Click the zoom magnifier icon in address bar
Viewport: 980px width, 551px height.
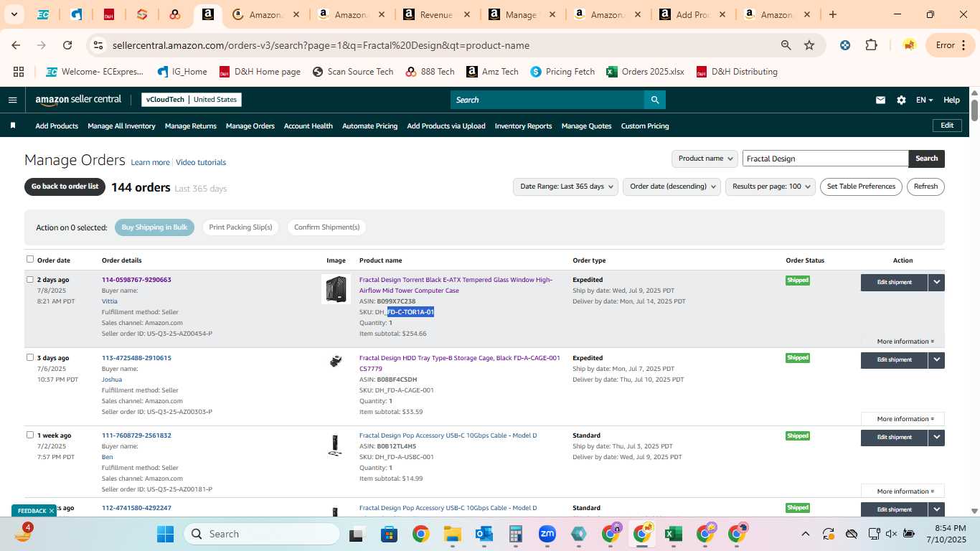tap(786, 45)
